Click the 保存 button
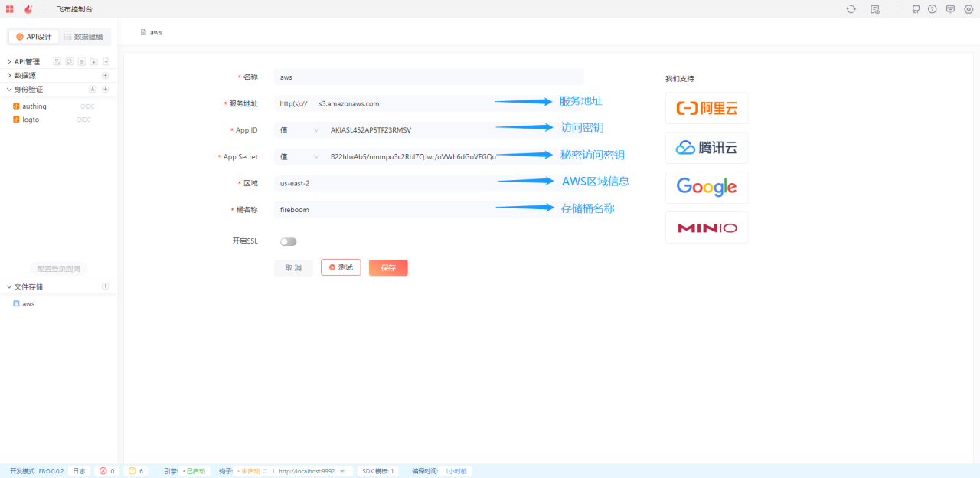 388,268
